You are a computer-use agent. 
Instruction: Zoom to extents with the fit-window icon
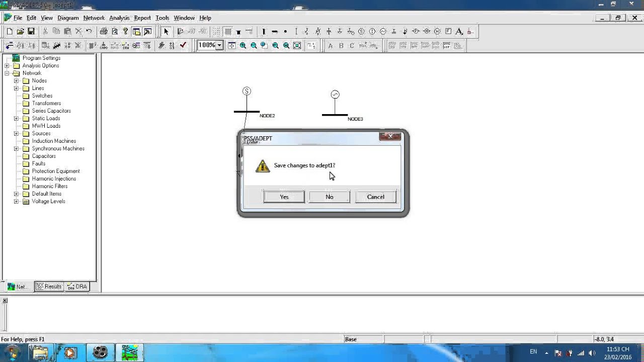(x=297, y=45)
